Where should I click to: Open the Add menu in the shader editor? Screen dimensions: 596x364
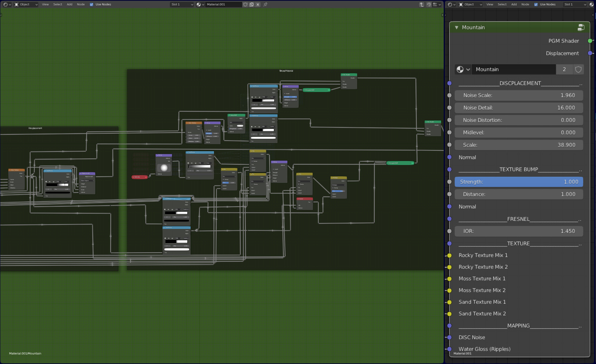69,4
